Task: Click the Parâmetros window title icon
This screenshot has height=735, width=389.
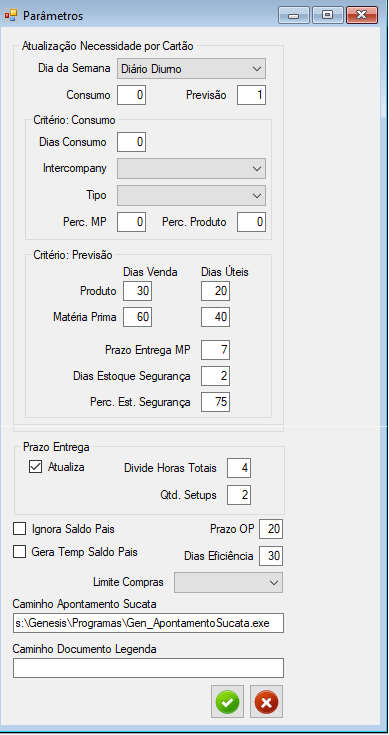Action: 10,15
